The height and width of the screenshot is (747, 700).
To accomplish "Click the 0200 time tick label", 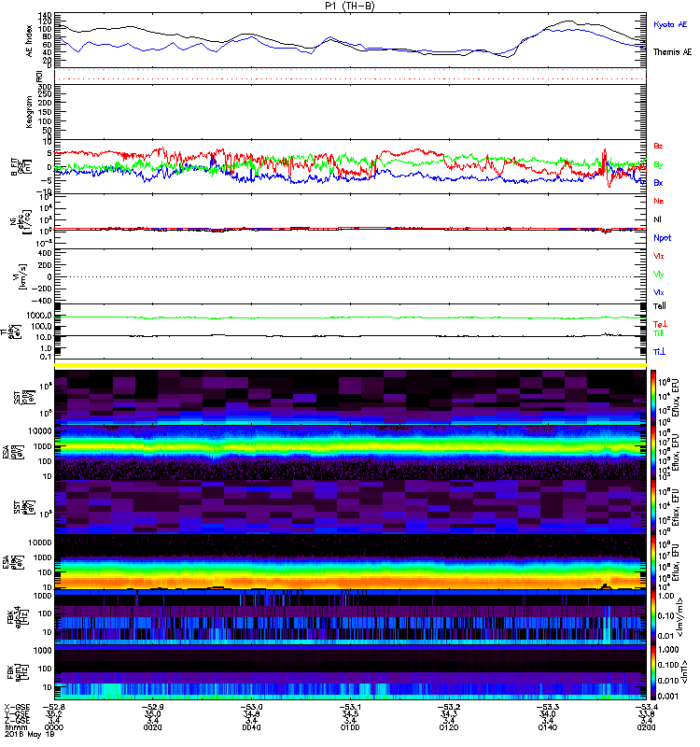I will [x=646, y=727].
